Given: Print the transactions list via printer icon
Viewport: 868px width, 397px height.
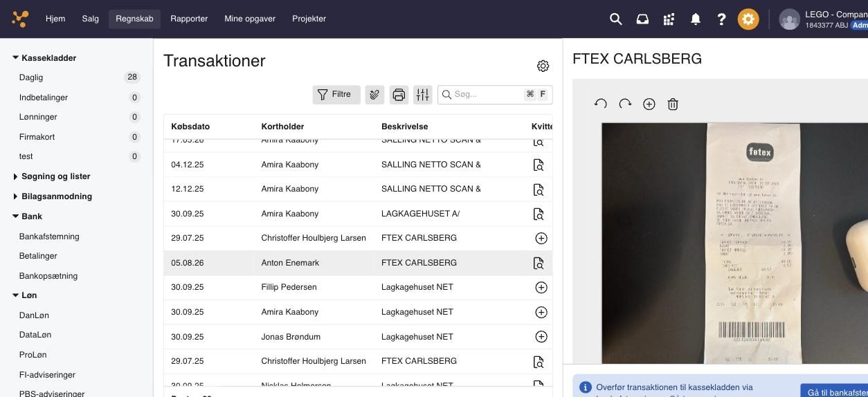Looking at the screenshot, I should [x=399, y=95].
